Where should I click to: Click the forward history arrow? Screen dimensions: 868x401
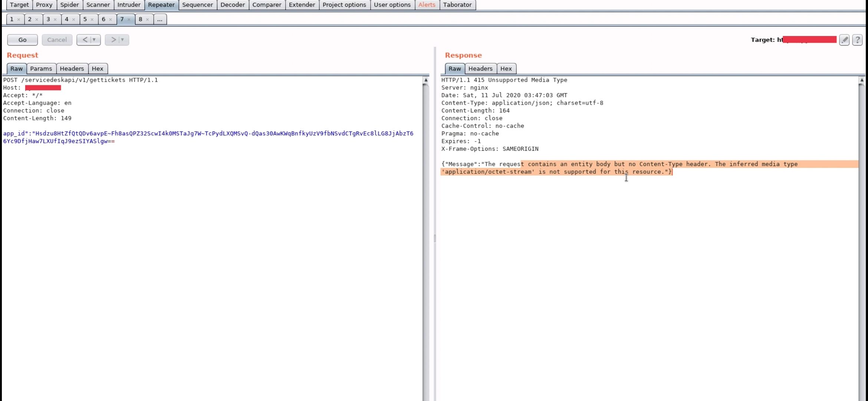[114, 40]
